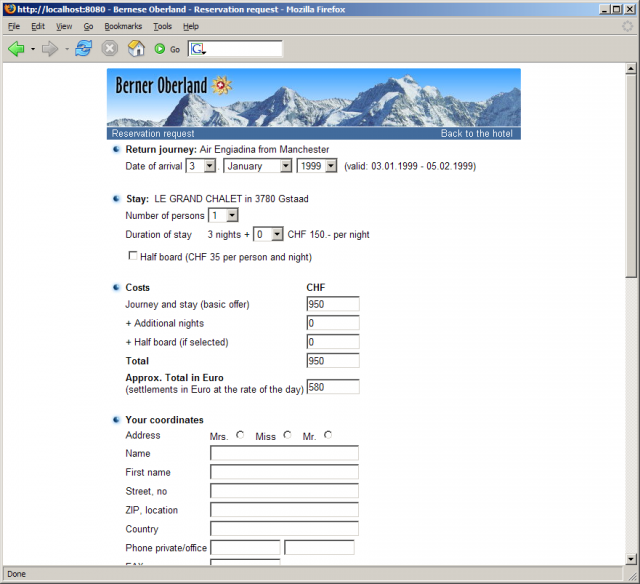This screenshot has width=640, height=584.
Task: Open the Help menu
Action: point(191,27)
